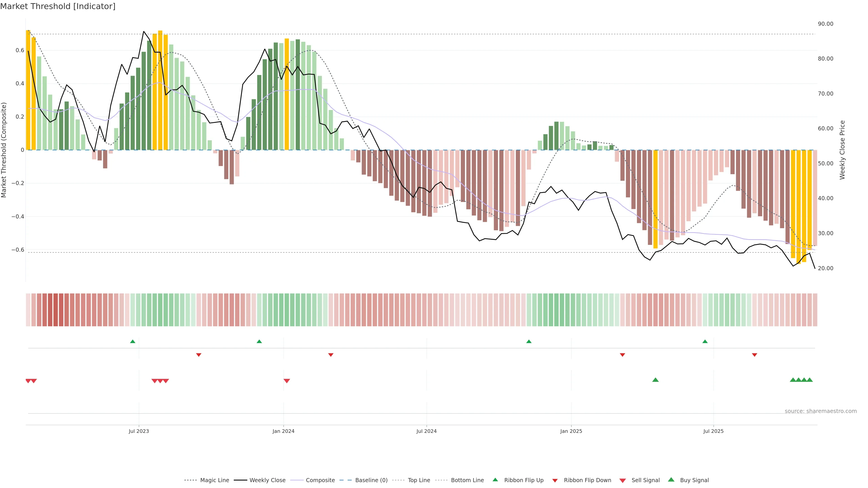Click Ribbon Flip Down legend triangle
This screenshot has width=868, height=488.
555,481
